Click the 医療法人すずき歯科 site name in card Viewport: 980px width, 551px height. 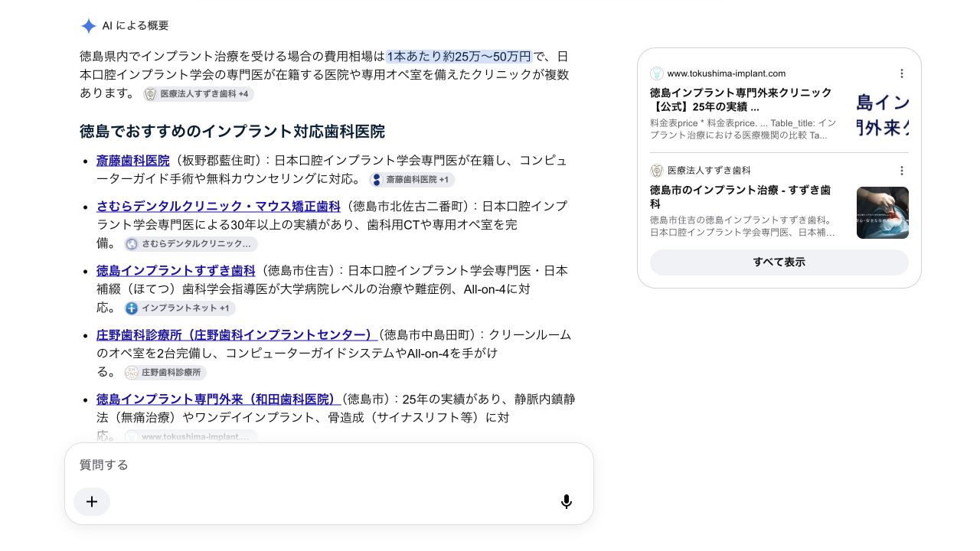[x=709, y=171]
